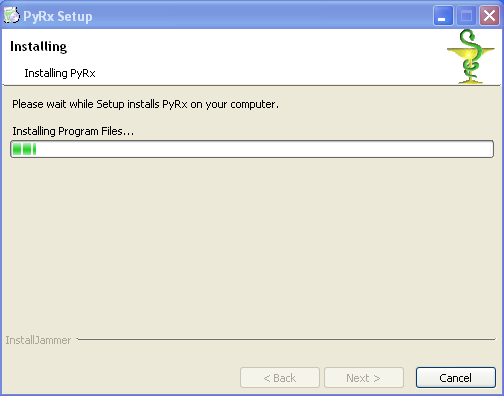Screen dimensions: 504x396
Task: Click the Installing PyRx subtitle text
Action: [60, 73]
